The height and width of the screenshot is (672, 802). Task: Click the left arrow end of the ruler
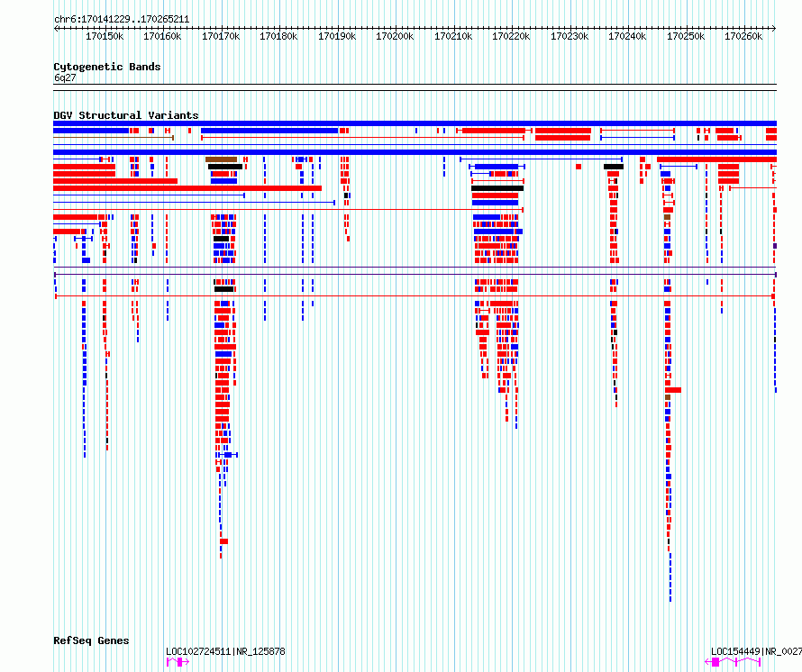pos(56,29)
